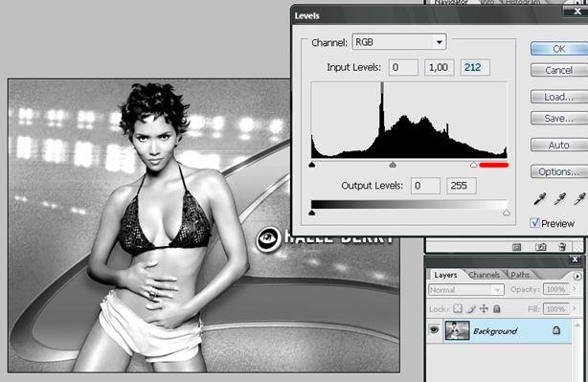Screen dimensions: 588x382
Task: Confirm Levels with the OK button
Action: pos(559,49)
